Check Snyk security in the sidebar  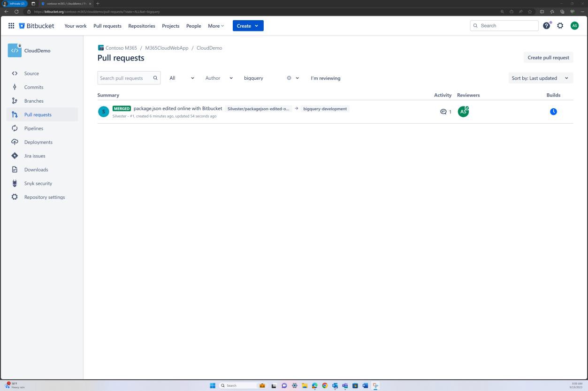coord(38,183)
